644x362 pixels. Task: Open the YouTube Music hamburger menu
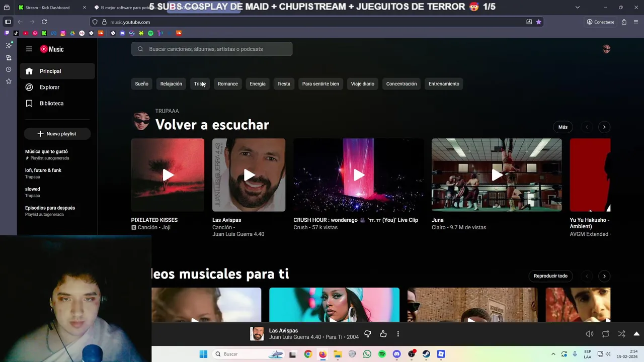pos(29,49)
